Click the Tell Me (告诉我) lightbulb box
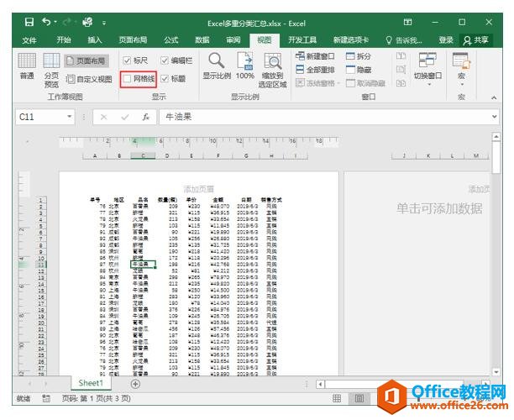This screenshot has height=420, width=514. coord(404,40)
